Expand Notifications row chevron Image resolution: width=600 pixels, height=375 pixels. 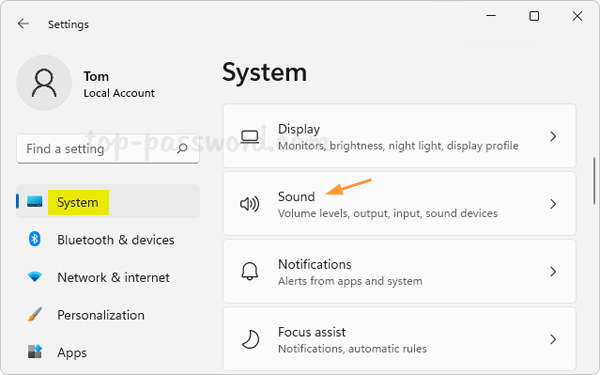[553, 272]
